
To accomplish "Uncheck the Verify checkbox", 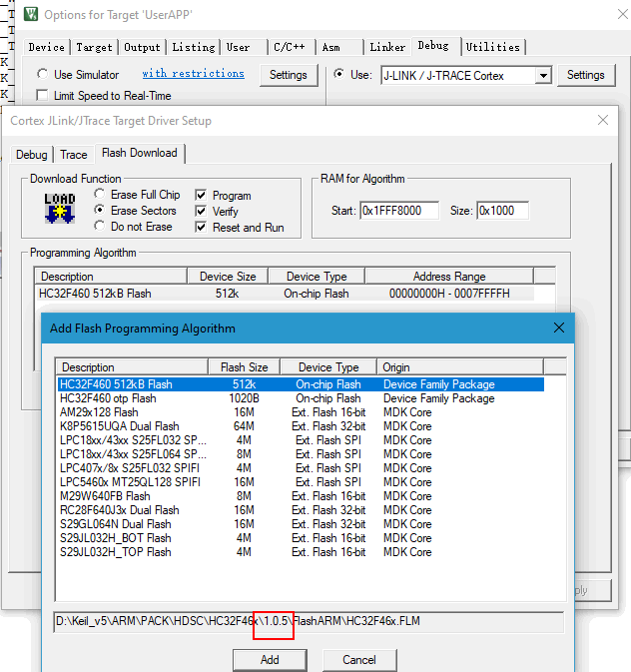I will 201,211.
